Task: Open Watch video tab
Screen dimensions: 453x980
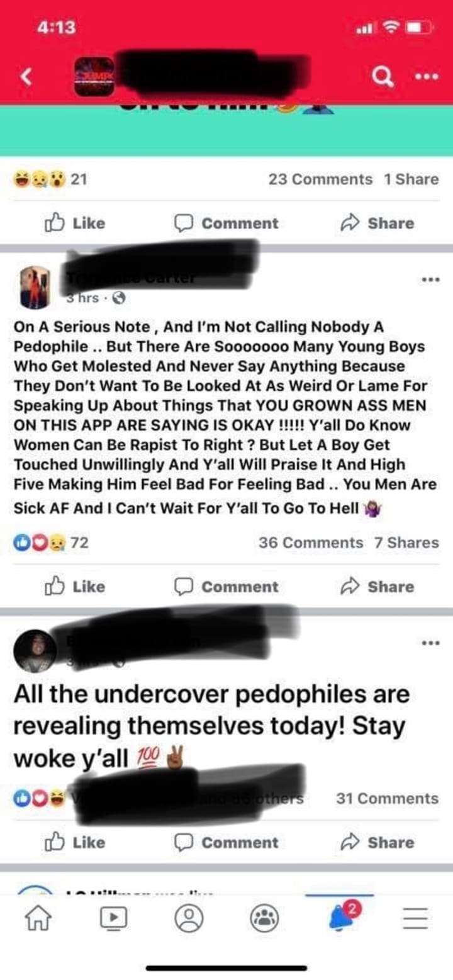Action: tap(112, 919)
